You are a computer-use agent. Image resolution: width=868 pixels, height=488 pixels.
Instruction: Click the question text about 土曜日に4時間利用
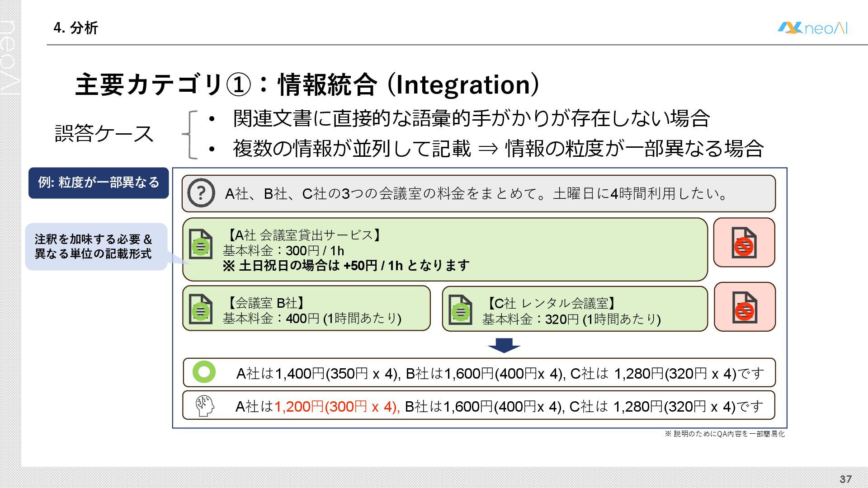[476, 194]
